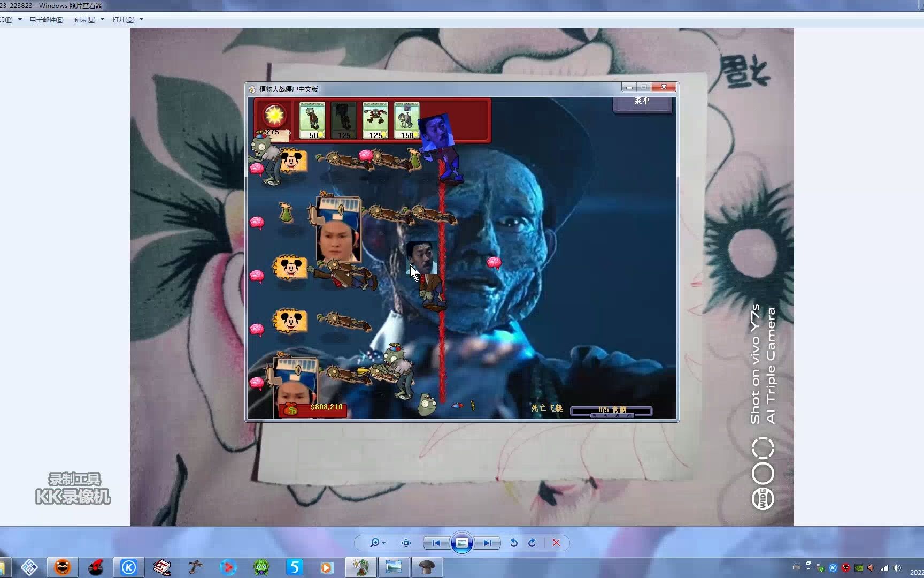Viewport: 924px width, 578px height.
Task: Go to the next photo
Action: [x=488, y=543]
